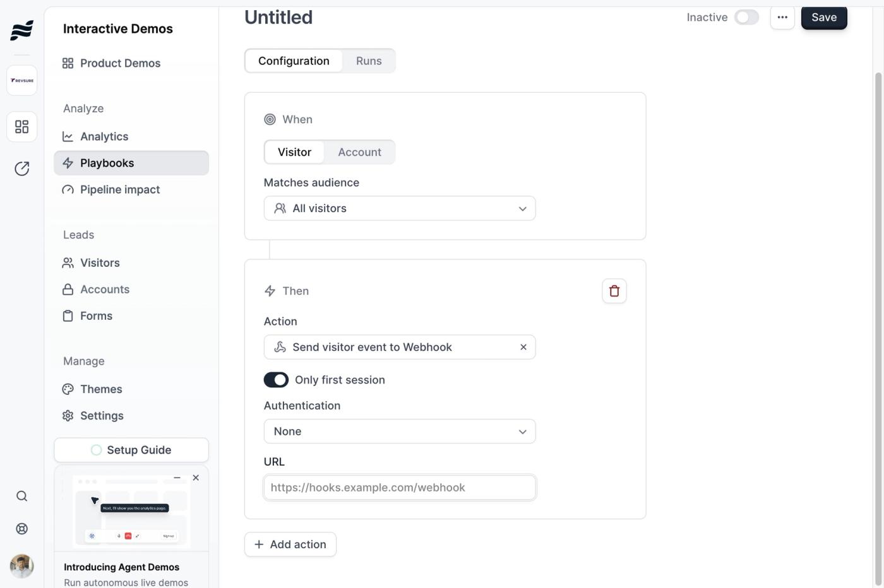Click the target icon next to When
This screenshot has height=588, width=884.
coord(270,119)
